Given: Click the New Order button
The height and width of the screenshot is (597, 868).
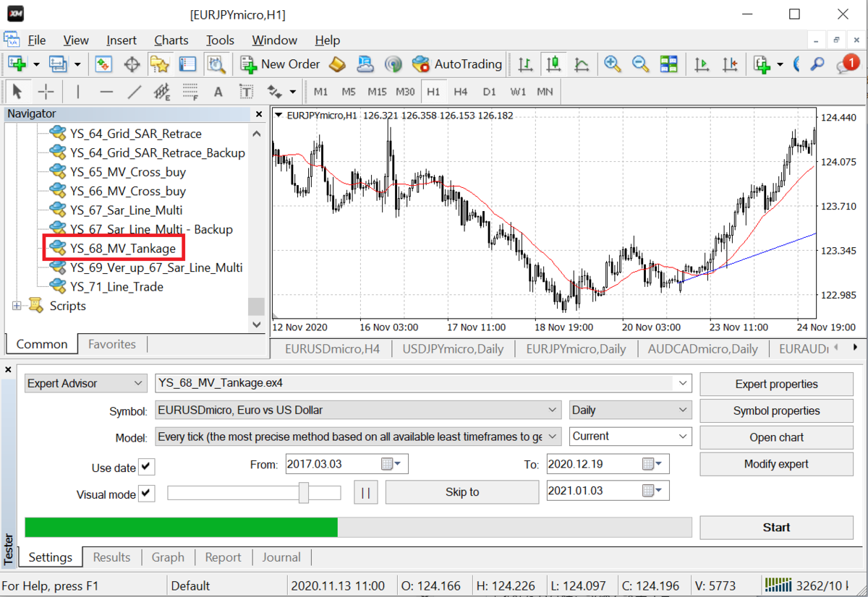Looking at the screenshot, I should pos(281,64).
